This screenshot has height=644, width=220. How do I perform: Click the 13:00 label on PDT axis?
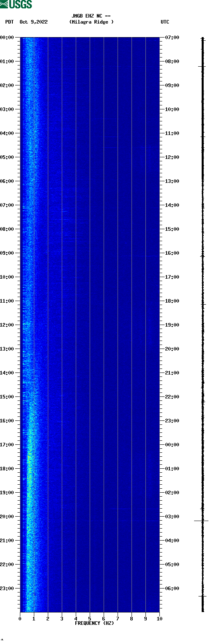pos(7,349)
